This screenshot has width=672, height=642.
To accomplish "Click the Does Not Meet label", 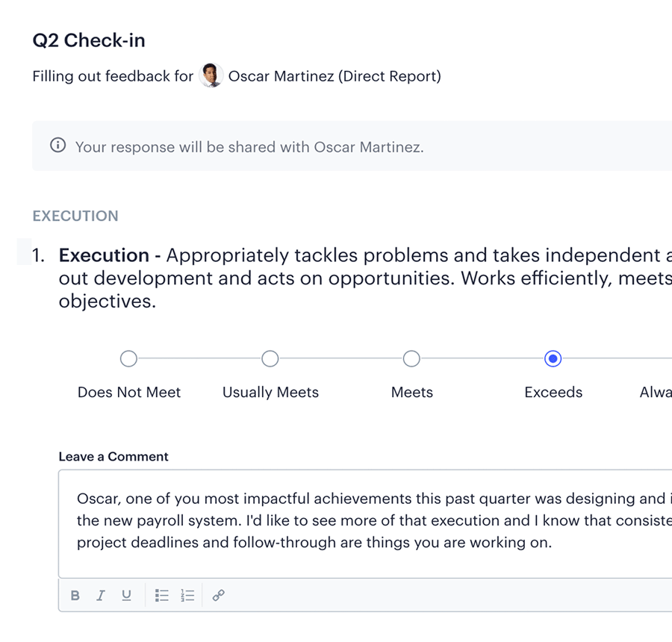I will (x=128, y=392).
